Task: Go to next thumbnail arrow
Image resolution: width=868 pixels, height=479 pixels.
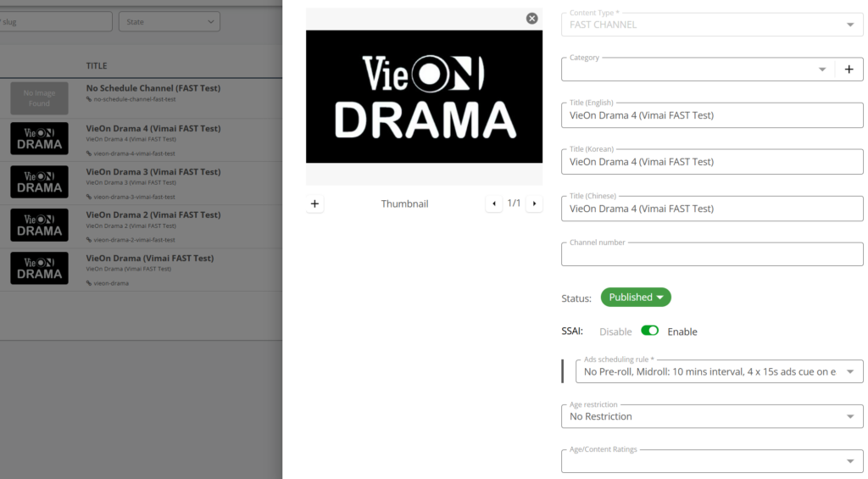Action: [534, 203]
